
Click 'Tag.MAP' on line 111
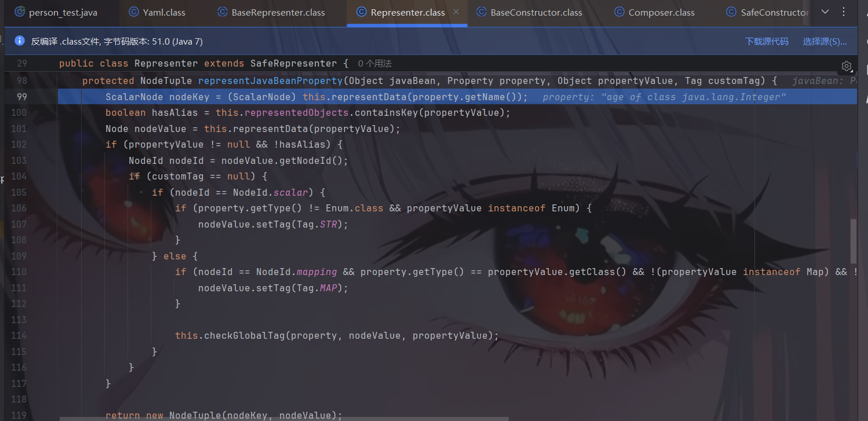(317, 288)
